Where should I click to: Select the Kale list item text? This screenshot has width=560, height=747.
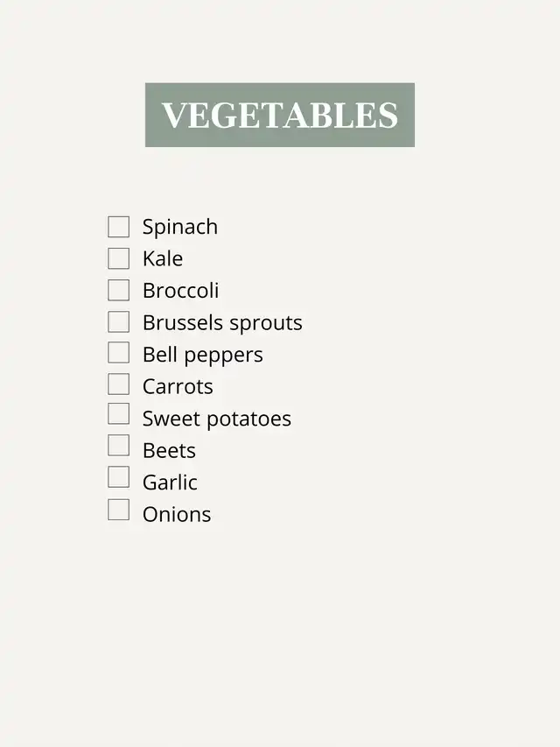(163, 258)
